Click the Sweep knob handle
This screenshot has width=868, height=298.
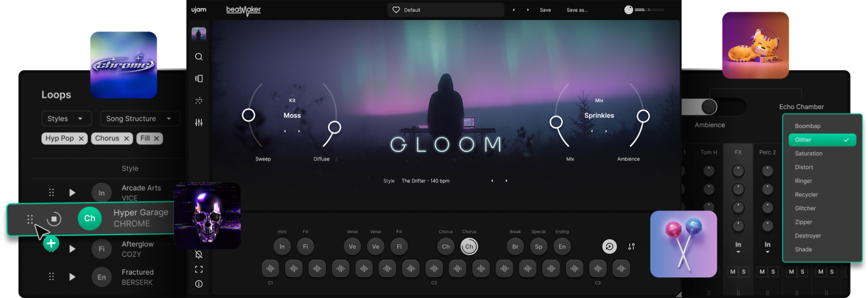pyautogui.click(x=248, y=115)
